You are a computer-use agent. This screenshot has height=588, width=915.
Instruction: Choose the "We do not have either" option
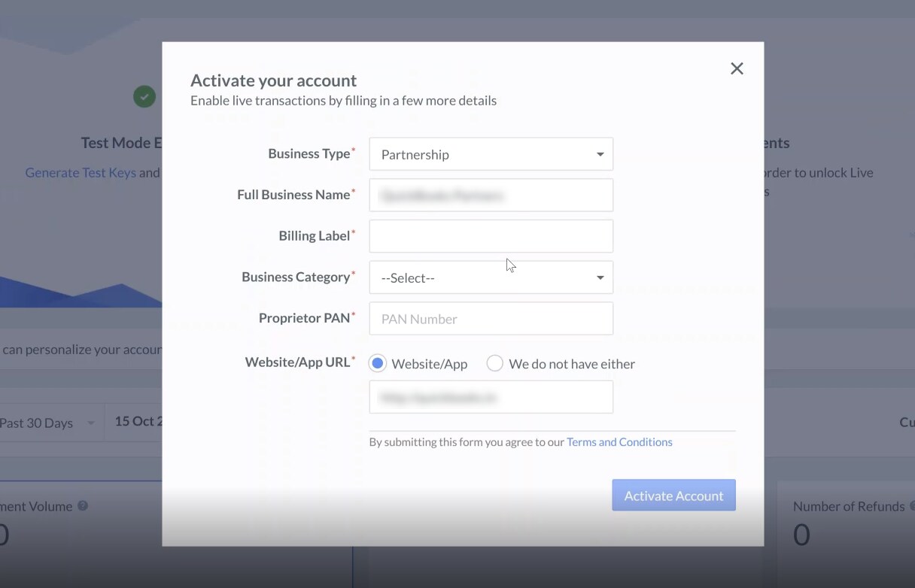click(494, 363)
